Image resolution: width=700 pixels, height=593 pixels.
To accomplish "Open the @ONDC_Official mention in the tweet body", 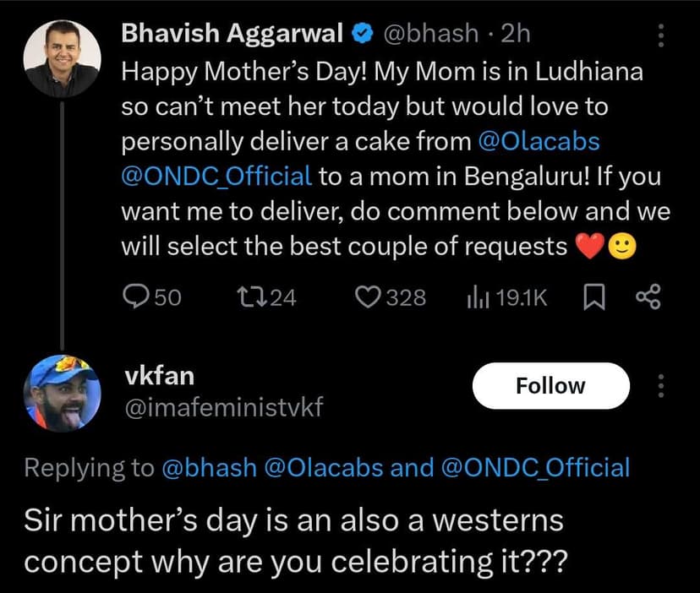I will coord(217,177).
